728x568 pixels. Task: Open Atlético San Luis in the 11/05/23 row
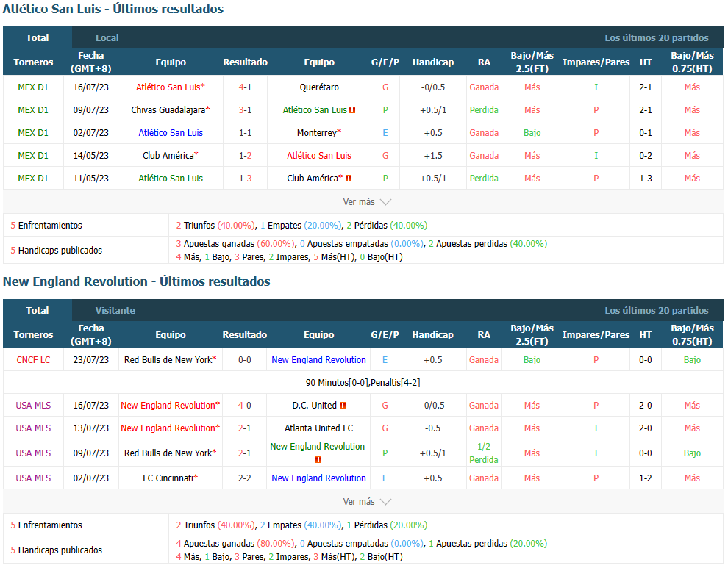tap(171, 179)
